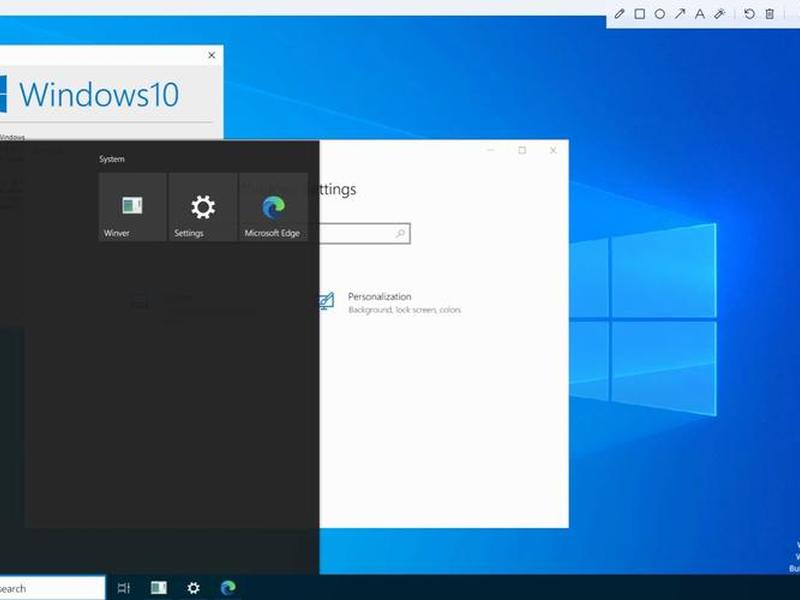This screenshot has height=600, width=800.
Task: Open Task View on the taskbar
Action: click(x=123, y=588)
